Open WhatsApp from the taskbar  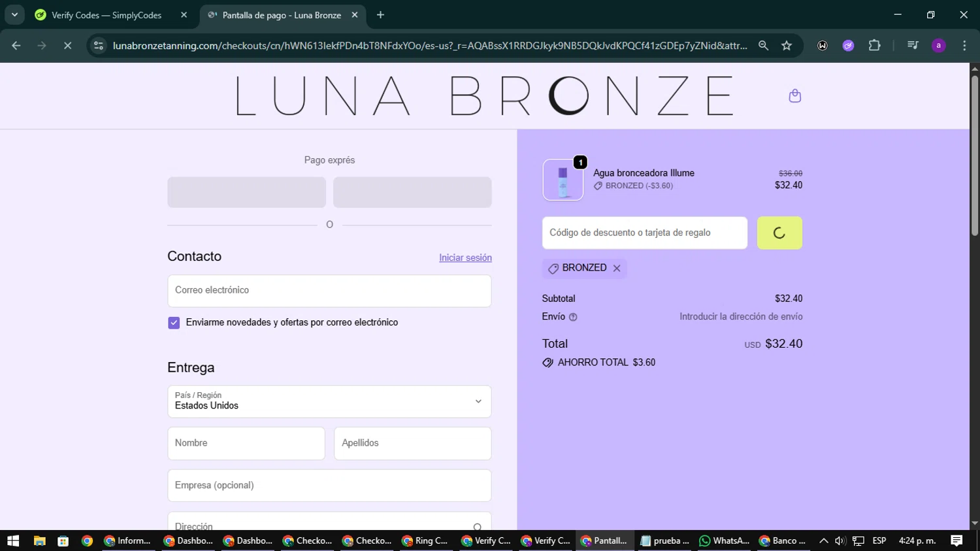click(723, 541)
